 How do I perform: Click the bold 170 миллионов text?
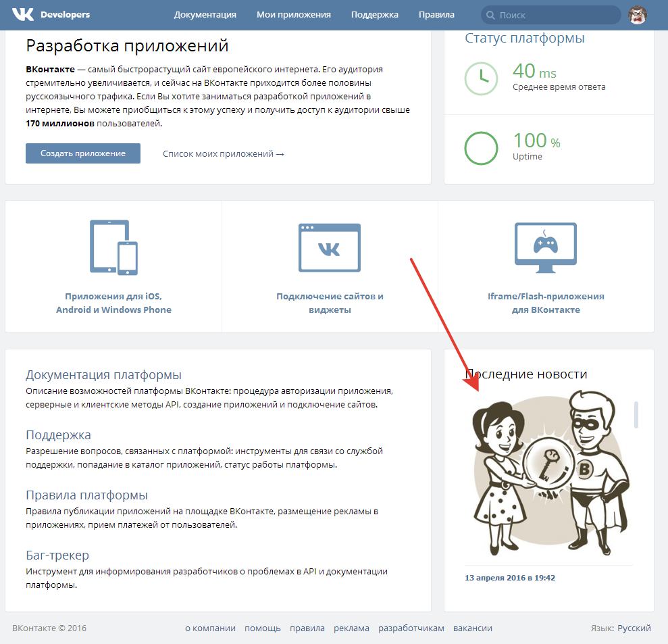[60, 124]
